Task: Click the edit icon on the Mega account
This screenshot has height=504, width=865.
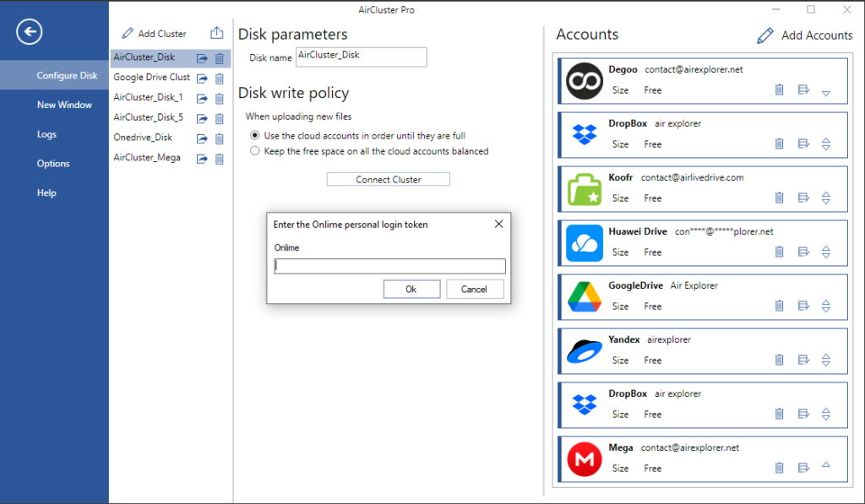Action: point(804,468)
